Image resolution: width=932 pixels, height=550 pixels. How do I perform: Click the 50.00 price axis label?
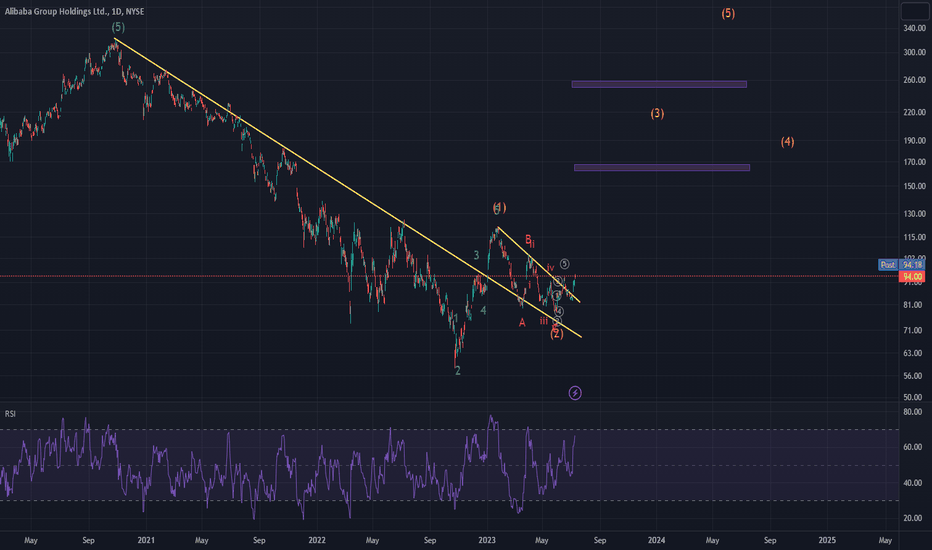[912, 397]
